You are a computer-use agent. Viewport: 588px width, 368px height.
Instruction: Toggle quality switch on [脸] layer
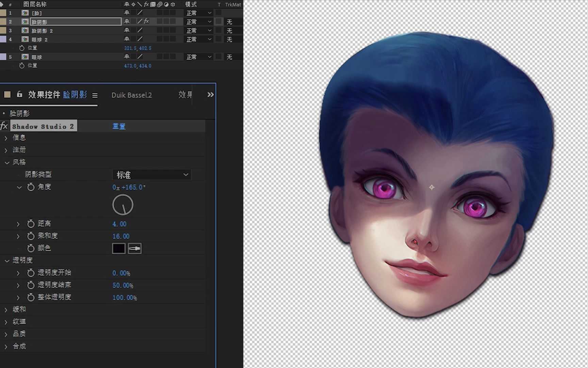click(x=140, y=13)
